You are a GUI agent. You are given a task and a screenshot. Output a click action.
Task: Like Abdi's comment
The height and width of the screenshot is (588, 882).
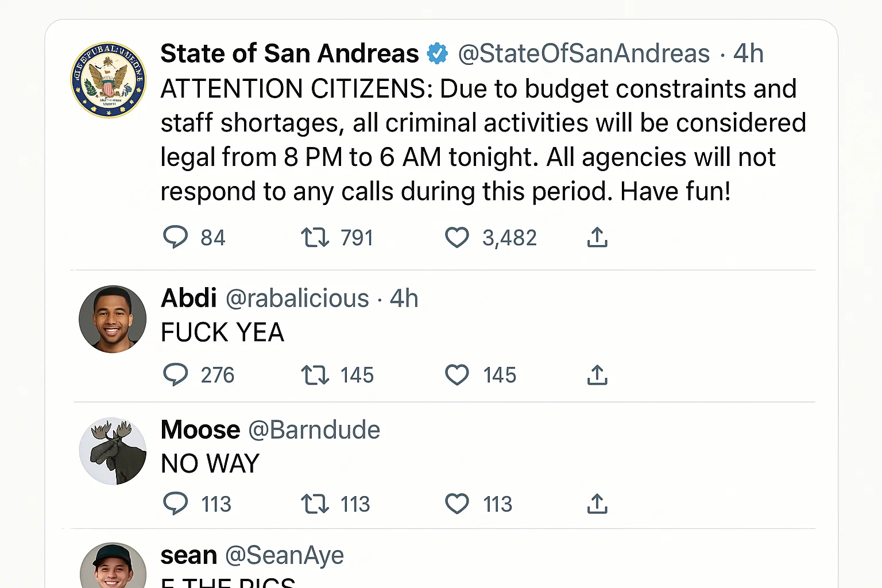click(457, 375)
